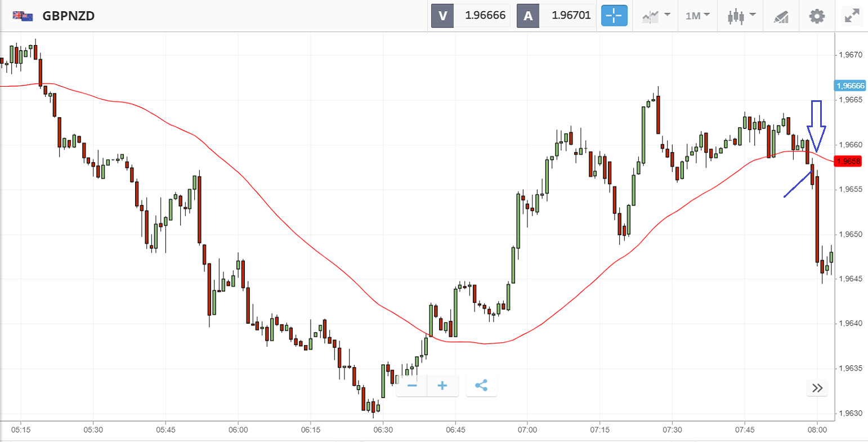Click the blue 1,96666 price label

[850, 86]
